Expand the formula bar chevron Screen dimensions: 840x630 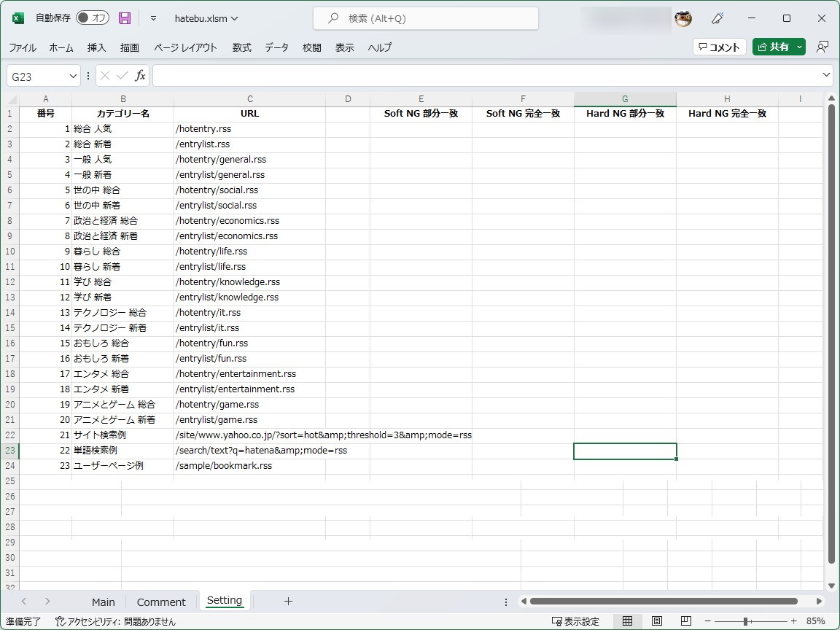(x=826, y=75)
